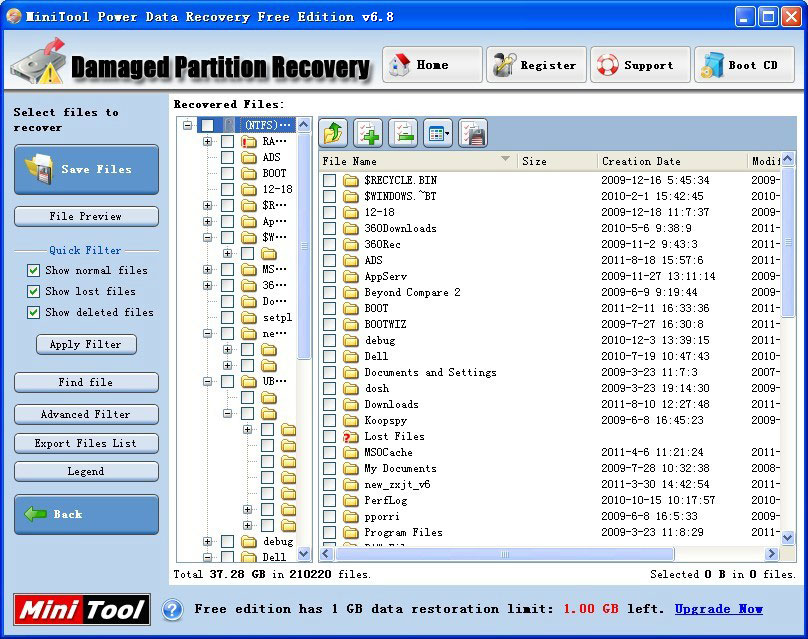Click the Program Files folder icon
This screenshot has width=808, height=639.
(x=351, y=532)
